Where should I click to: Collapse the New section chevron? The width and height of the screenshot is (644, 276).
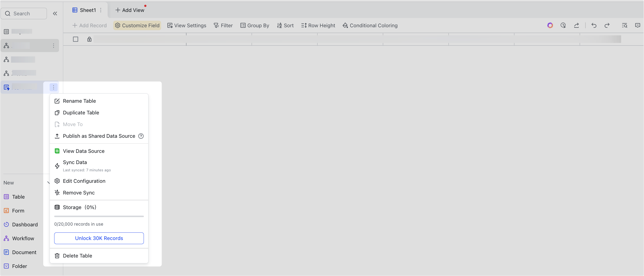49,183
